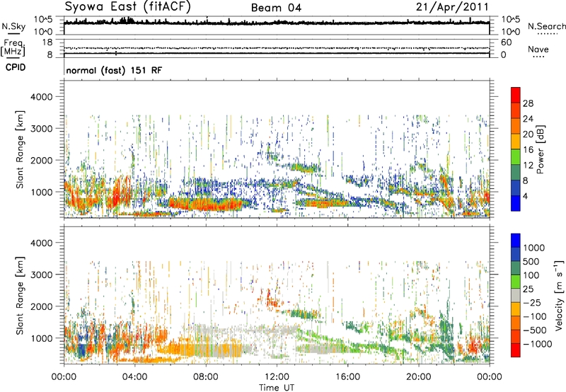
Task: Click the "18" frequency axis tick
Action: (47, 42)
